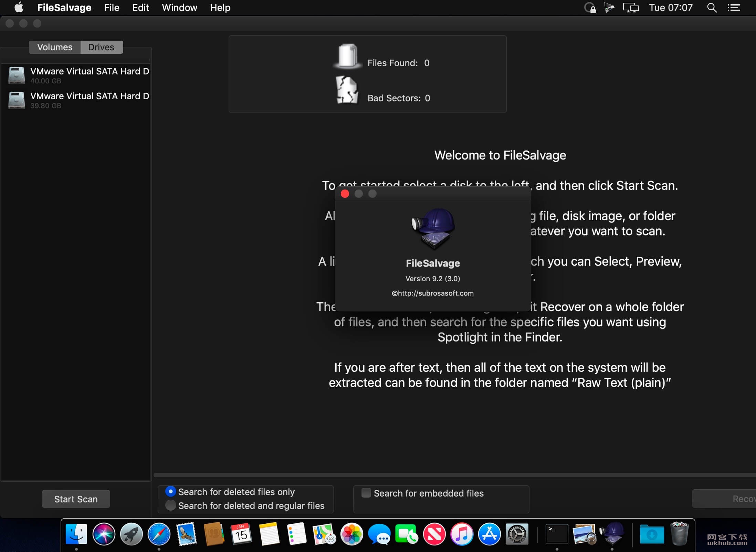Image resolution: width=756 pixels, height=552 pixels.
Task: Click the 'Files Found: 0' label
Action: point(398,63)
